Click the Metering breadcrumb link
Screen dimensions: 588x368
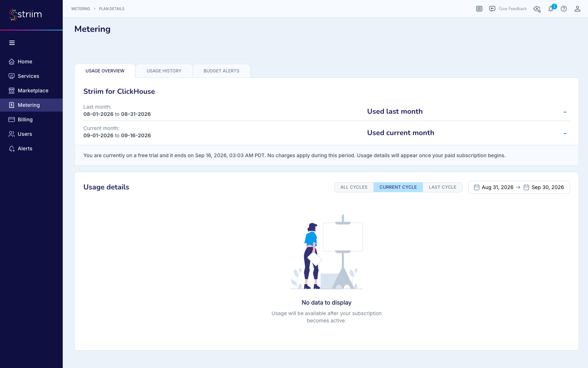pyautogui.click(x=81, y=9)
